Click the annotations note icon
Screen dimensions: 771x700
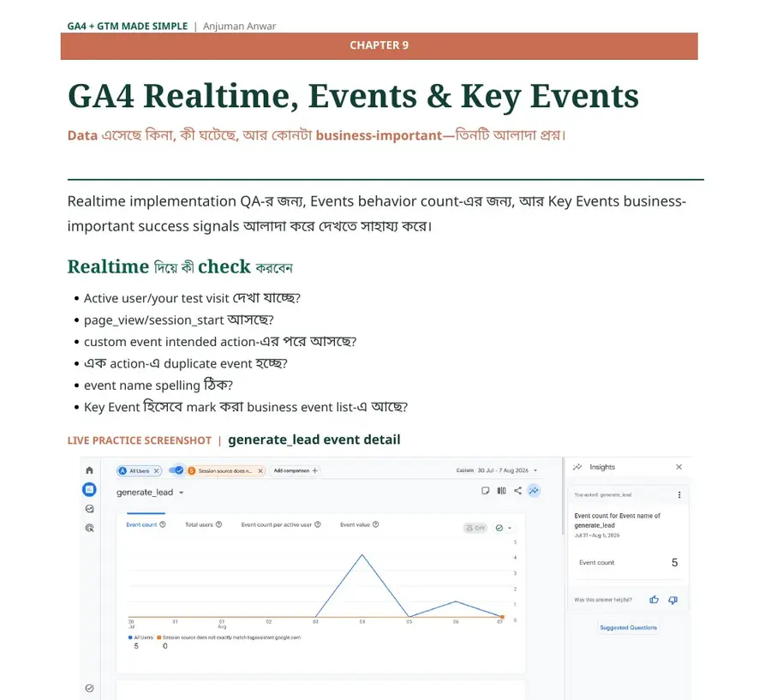click(x=486, y=490)
